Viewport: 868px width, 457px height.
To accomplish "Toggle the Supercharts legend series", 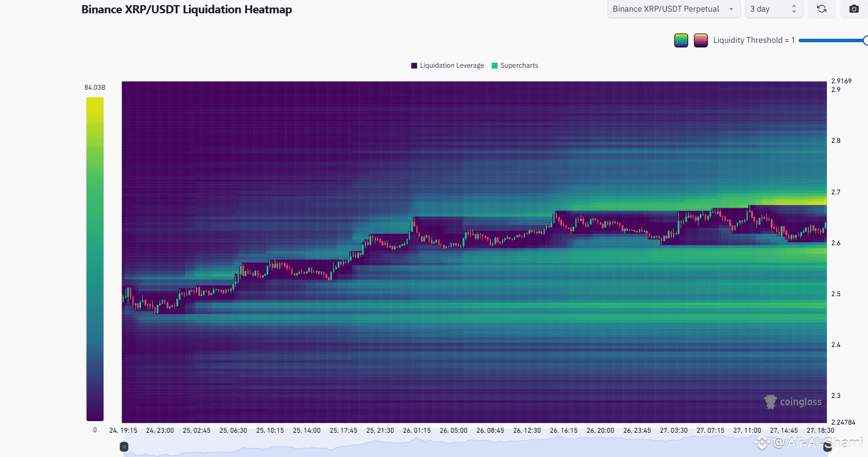I will tap(515, 65).
